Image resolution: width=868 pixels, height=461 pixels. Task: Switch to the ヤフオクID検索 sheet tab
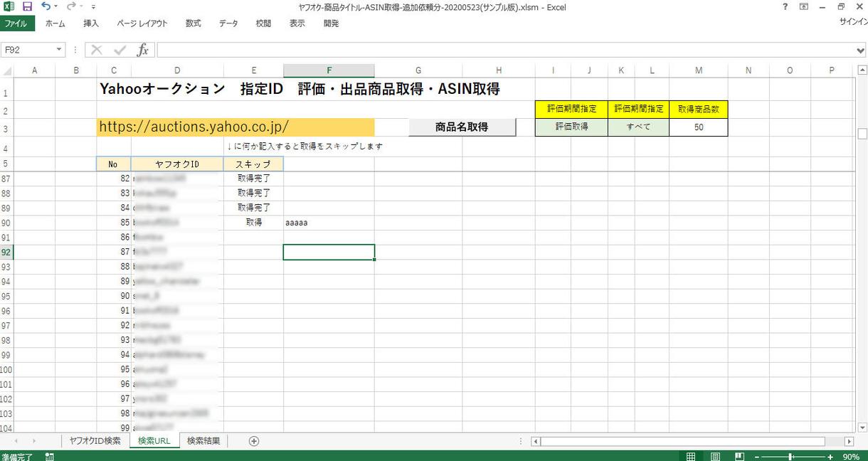pyautogui.click(x=95, y=441)
